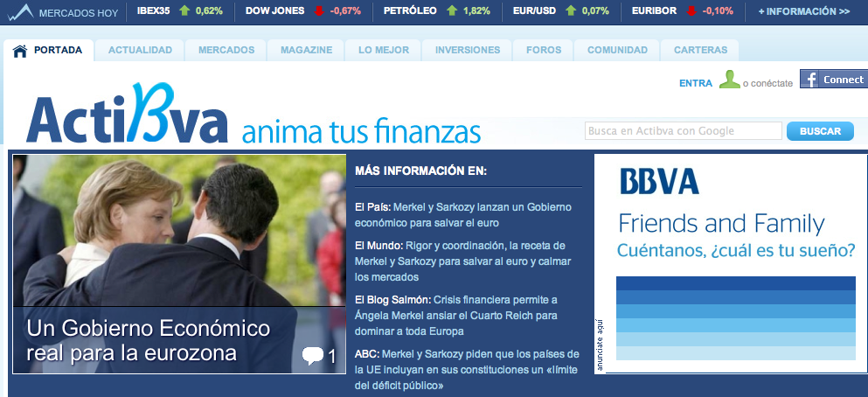Screen dimensions: 868x397
Task: Click the IBEX35 green up arrow
Action: [184, 10]
